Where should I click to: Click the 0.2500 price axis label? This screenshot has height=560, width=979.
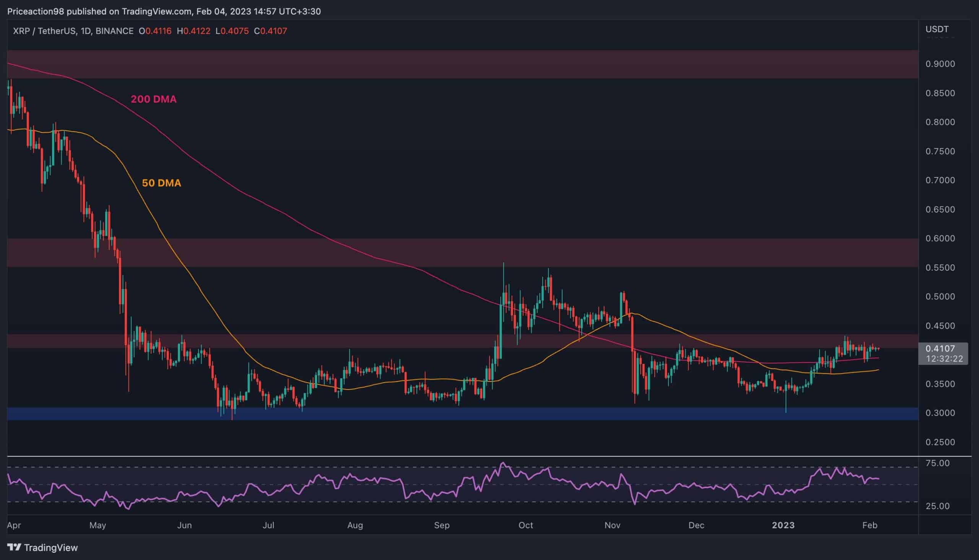[x=940, y=442]
